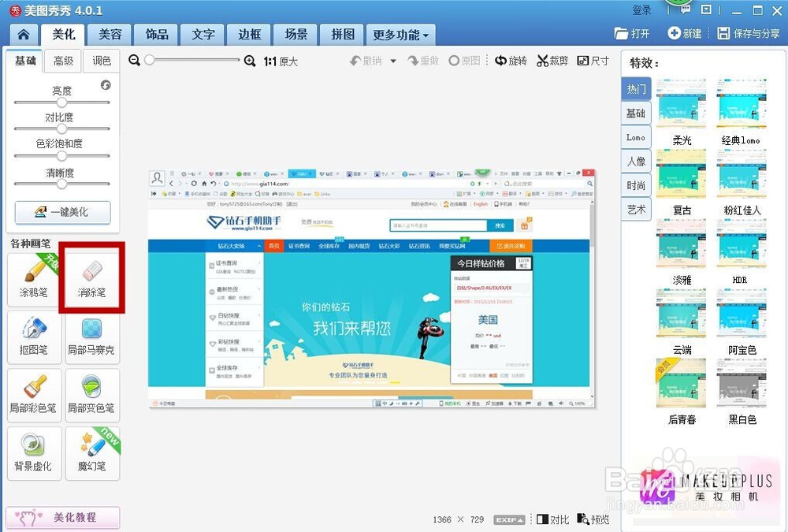Click the zoom in magnifier icon
The width and height of the screenshot is (788, 532).
tap(249, 61)
